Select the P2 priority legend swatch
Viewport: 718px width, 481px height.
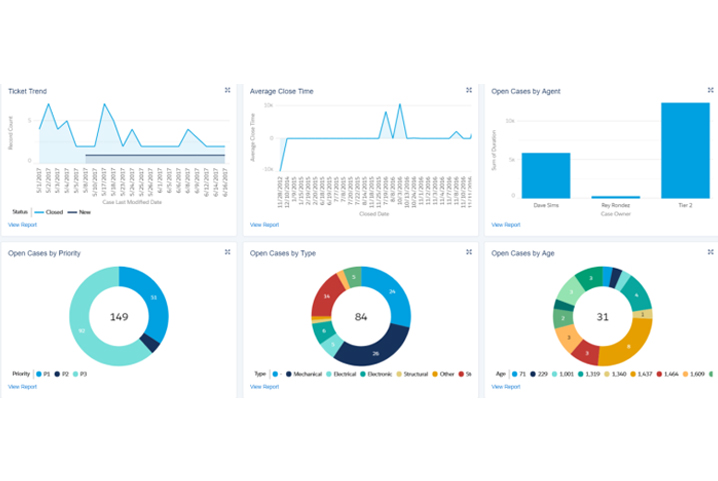[57, 374]
